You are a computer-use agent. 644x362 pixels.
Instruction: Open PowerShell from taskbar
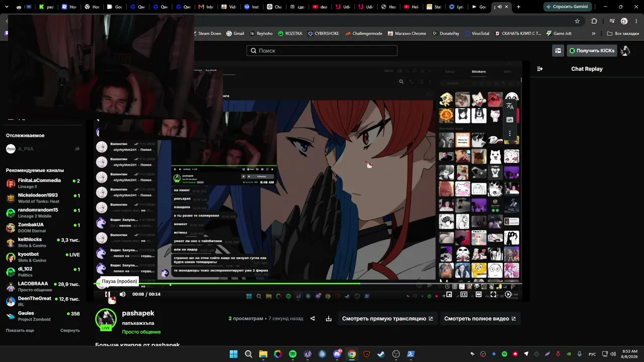click(x=411, y=354)
